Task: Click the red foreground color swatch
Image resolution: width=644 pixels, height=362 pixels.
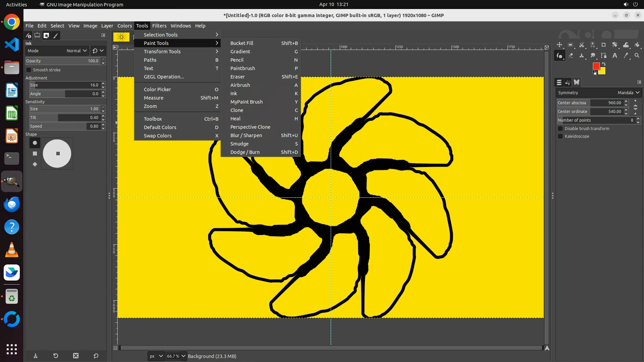Action: [596, 66]
